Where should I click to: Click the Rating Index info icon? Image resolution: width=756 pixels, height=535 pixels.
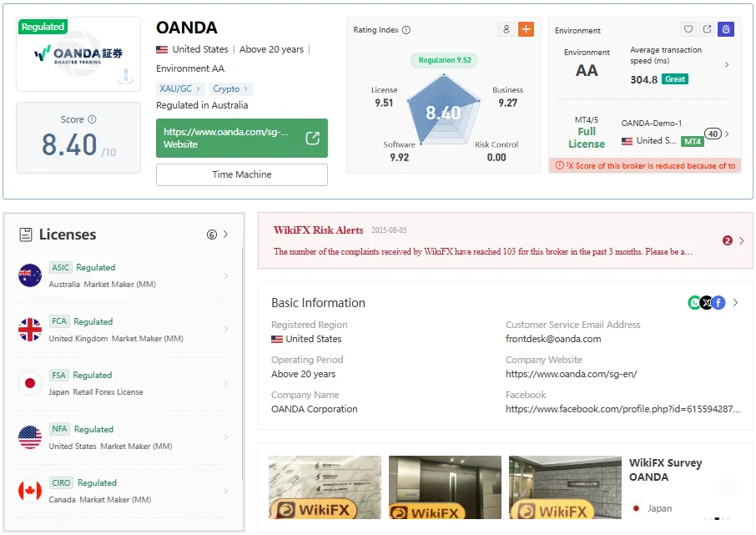click(406, 30)
